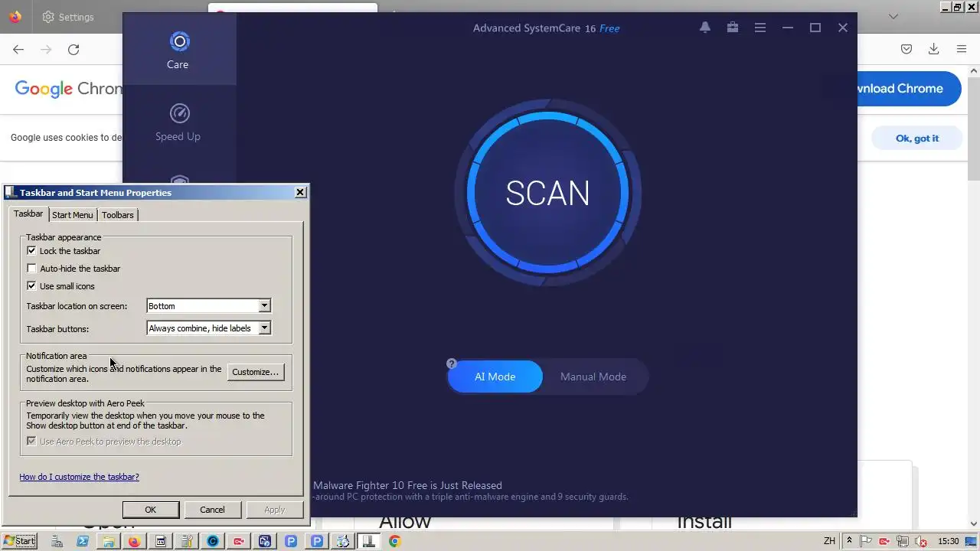The height and width of the screenshot is (551, 980).
Task: Open the Care section in Advanced SystemCare
Action: coord(178,51)
